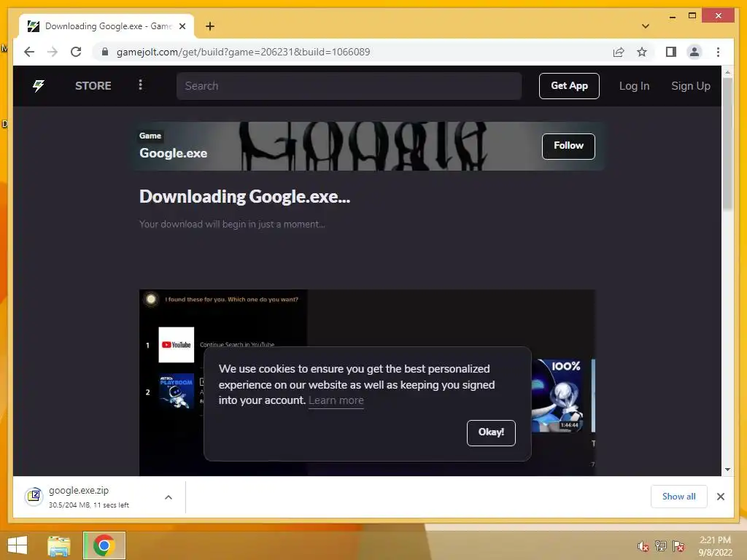This screenshot has height=560, width=747.
Task: Click the muted volume tray icon
Action: click(643, 546)
